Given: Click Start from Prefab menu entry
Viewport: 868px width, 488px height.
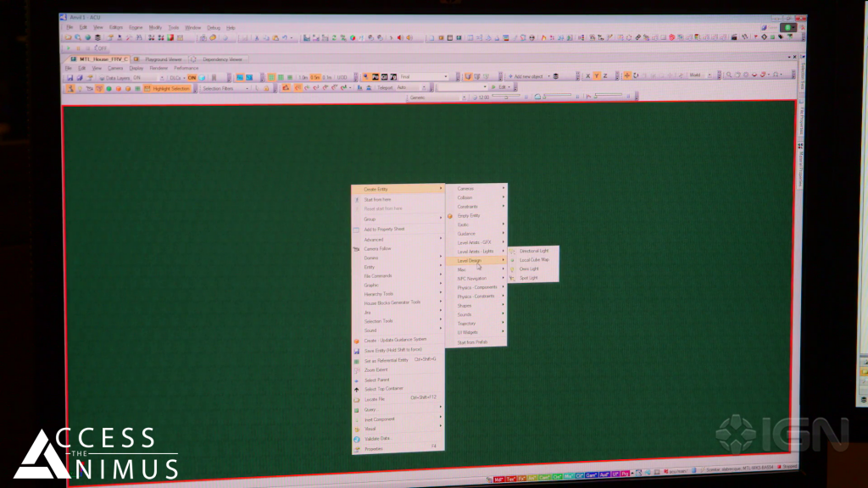Looking at the screenshot, I should pyautogui.click(x=472, y=342).
